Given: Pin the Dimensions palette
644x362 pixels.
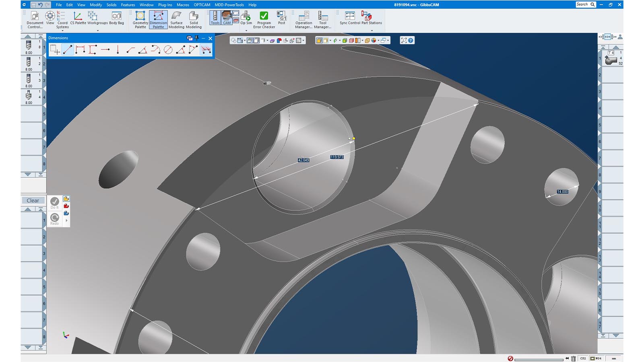Looking at the screenshot, I should (x=196, y=38).
